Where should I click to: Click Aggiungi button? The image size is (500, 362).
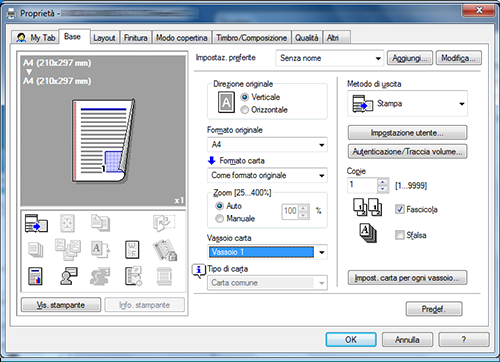tap(410, 58)
